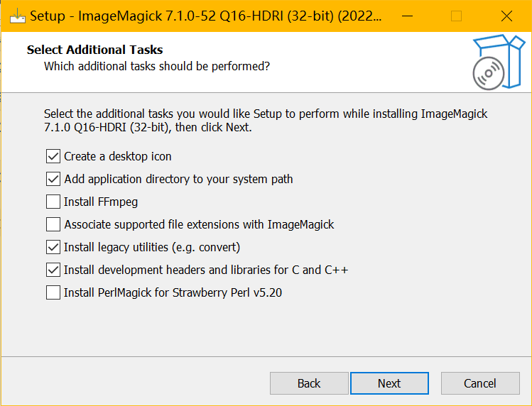
Task: Click the 'Install legacy utilities (e.g. convert)' label text
Action: pos(152,247)
